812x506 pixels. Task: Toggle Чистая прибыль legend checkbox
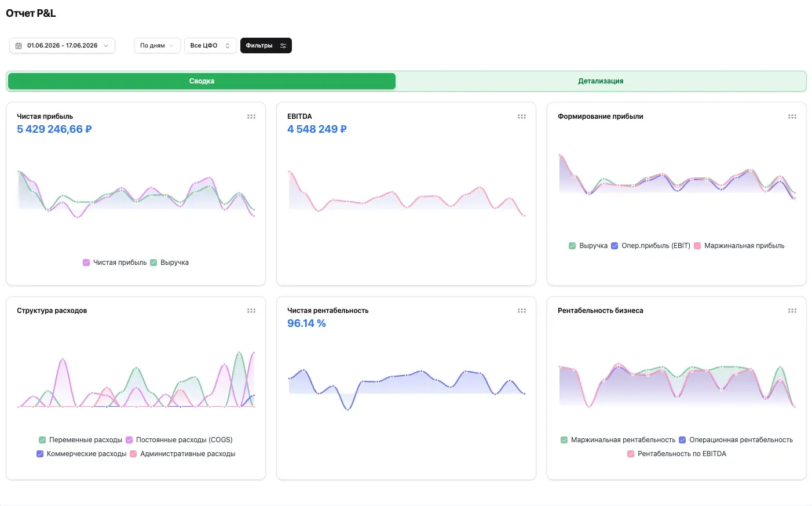pos(86,263)
